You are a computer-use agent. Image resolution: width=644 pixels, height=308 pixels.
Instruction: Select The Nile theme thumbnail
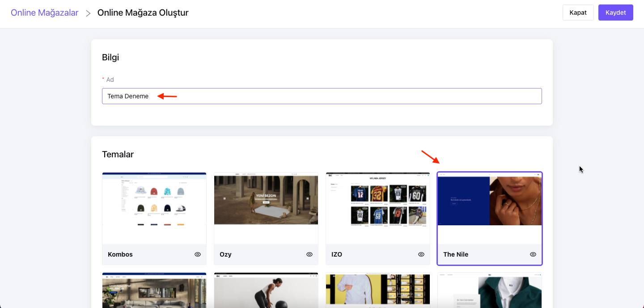point(490,208)
